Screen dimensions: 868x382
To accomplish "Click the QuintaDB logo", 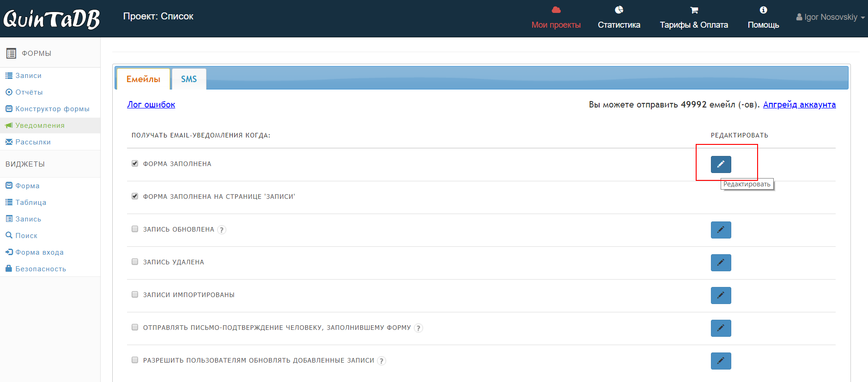I will click(x=51, y=19).
